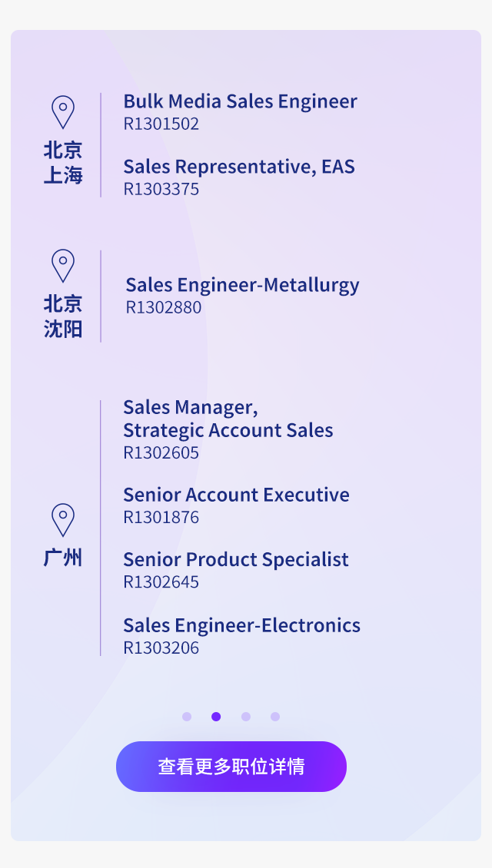The image size is (492, 868).
Task: Select the active second carousel dot
Action: coord(216,717)
